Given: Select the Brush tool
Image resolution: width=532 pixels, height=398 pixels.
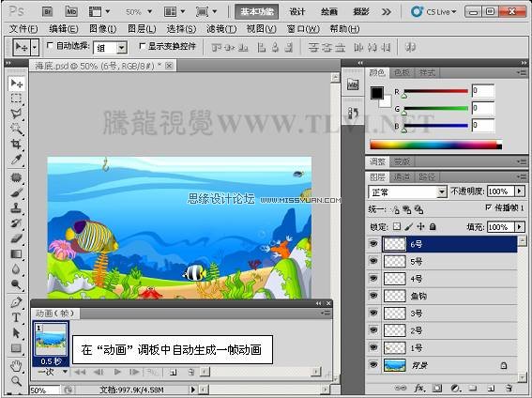Looking at the screenshot, I should click(x=16, y=192).
